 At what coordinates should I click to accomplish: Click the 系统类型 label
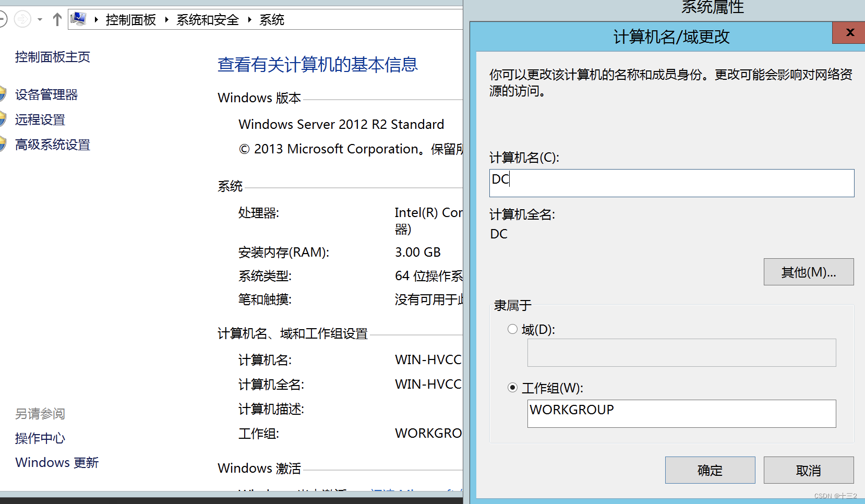(x=265, y=276)
